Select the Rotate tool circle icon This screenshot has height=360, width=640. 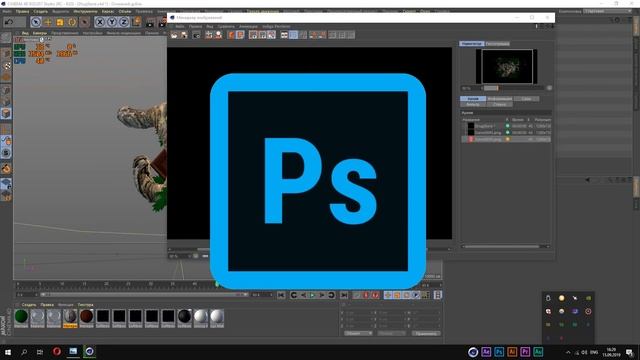point(72,22)
